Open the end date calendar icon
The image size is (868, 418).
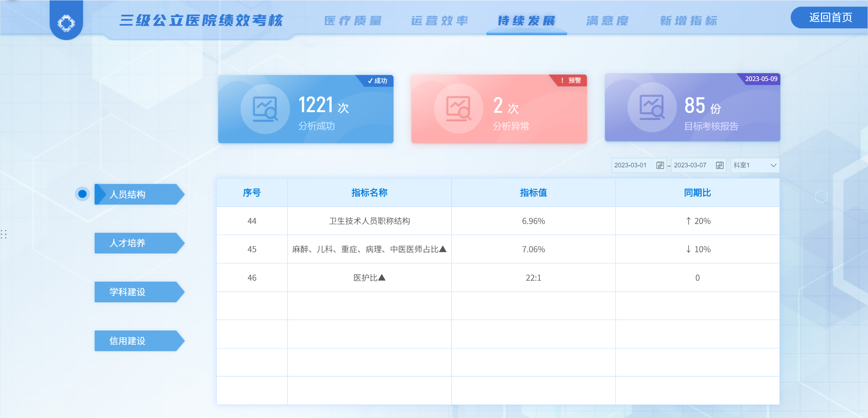(x=719, y=165)
